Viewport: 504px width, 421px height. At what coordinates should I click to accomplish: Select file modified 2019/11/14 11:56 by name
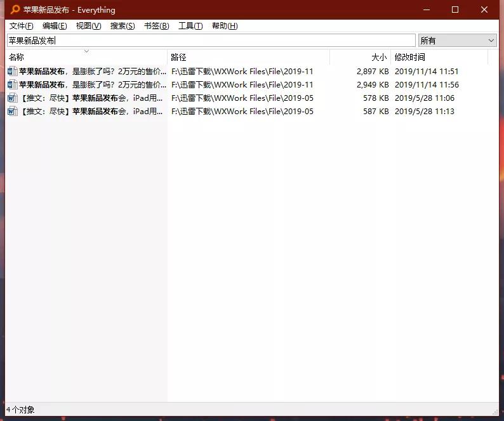(93, 85)
